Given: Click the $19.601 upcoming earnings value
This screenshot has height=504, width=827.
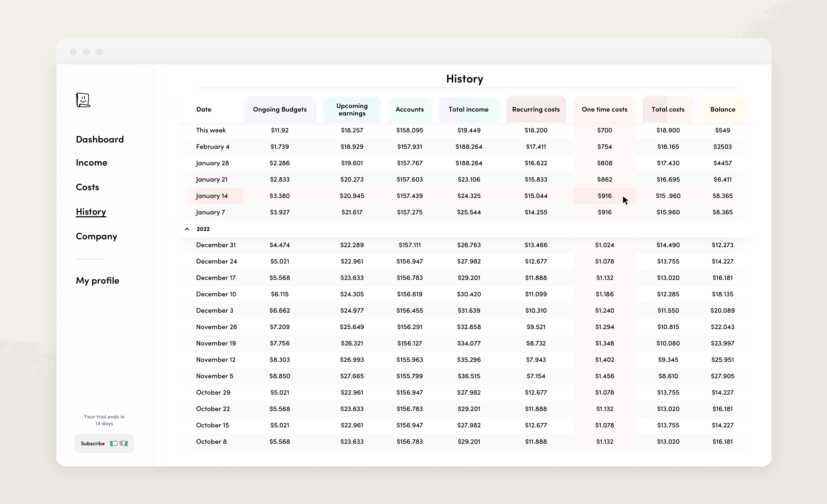Looking at the screenshot, I should coord(352,163).
